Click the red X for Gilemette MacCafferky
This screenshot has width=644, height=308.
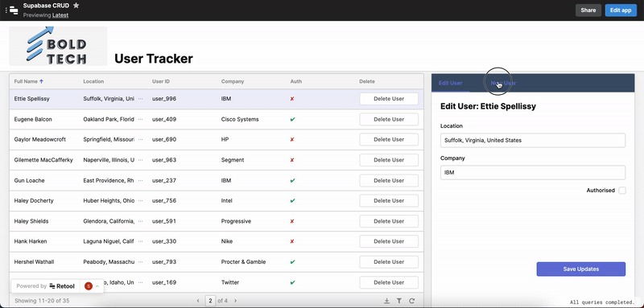[x=292, y=160]
